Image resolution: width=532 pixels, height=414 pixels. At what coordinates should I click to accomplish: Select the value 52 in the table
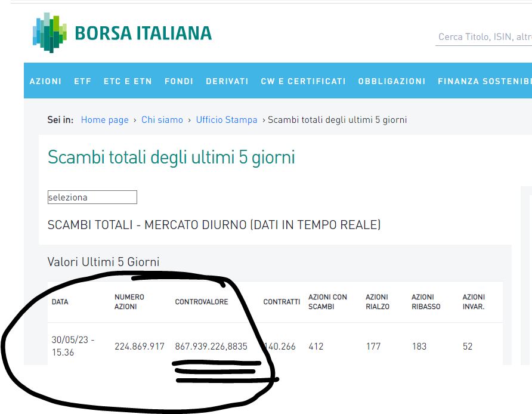(x=468, y=346)
